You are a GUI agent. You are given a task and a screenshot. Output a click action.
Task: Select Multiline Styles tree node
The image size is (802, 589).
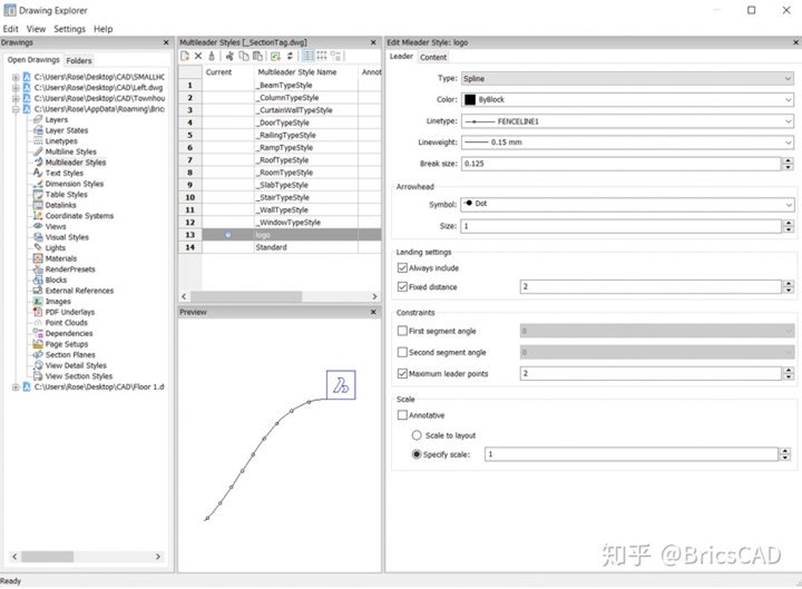71,152
